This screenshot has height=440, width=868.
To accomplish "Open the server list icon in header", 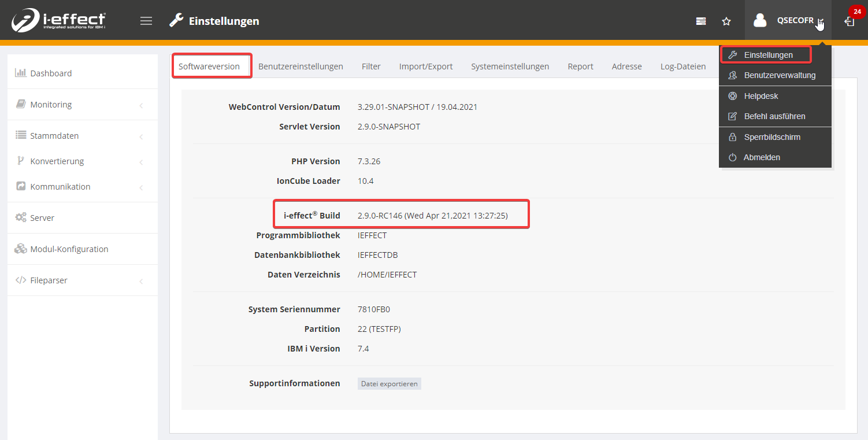I will [701, 21].
